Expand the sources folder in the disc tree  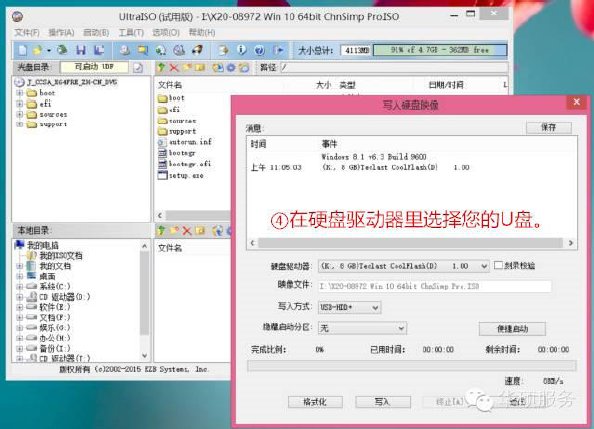20,114
